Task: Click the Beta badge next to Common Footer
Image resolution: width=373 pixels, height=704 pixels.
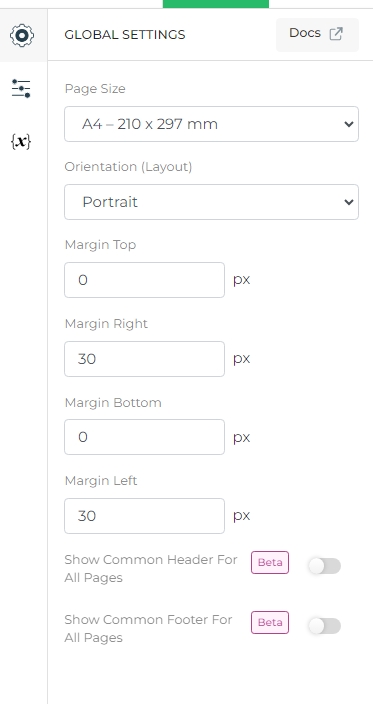Action: click(x=270, y=622)
